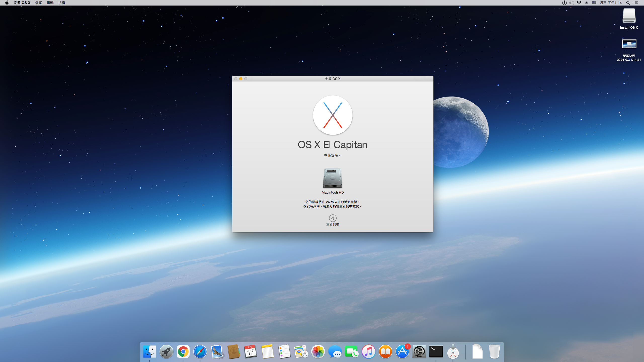Click the 24 秒 countdown message
The image size is (644, 362).
coord(333,202)
